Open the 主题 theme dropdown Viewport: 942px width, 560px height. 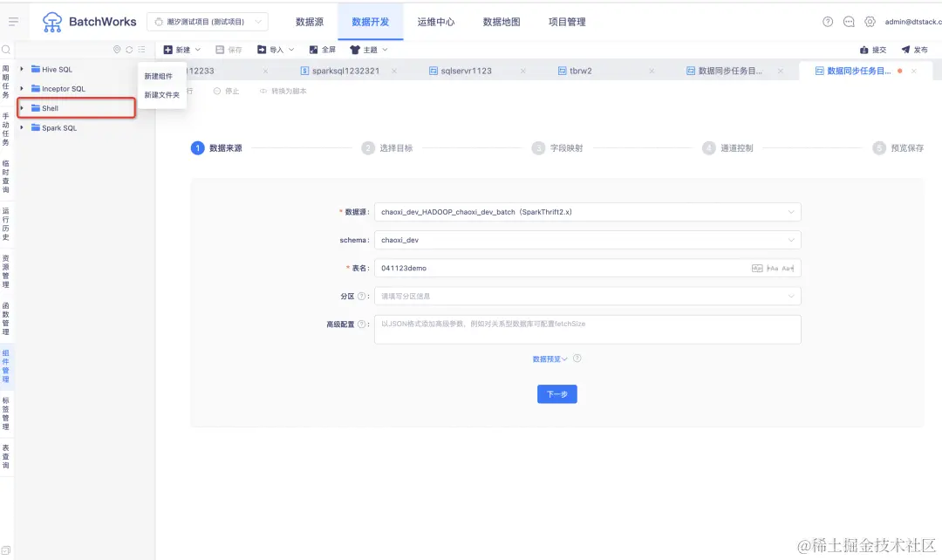pyautogui.click(x=370, y=50)
